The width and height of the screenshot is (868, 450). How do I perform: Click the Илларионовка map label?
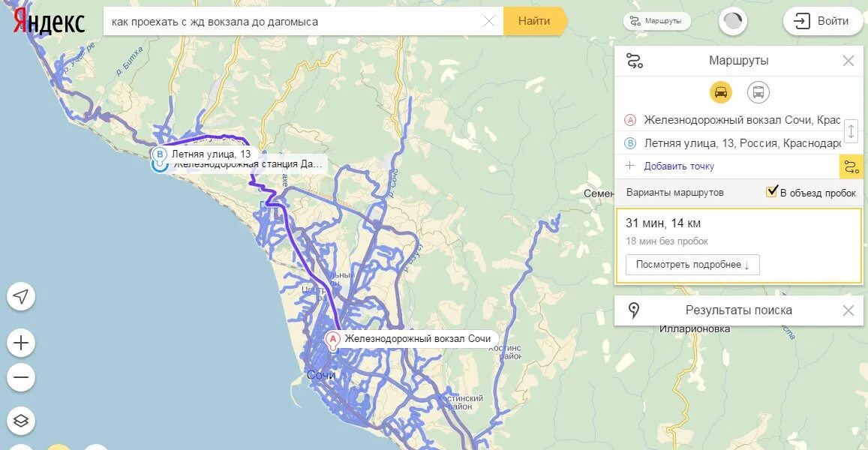tap(695, 328)
